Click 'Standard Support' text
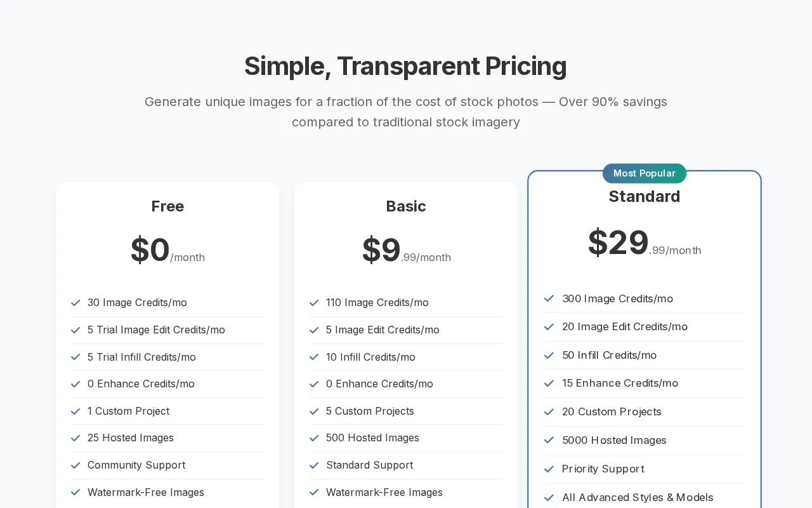Screen dimensions: 812x508 coord(369,465)
